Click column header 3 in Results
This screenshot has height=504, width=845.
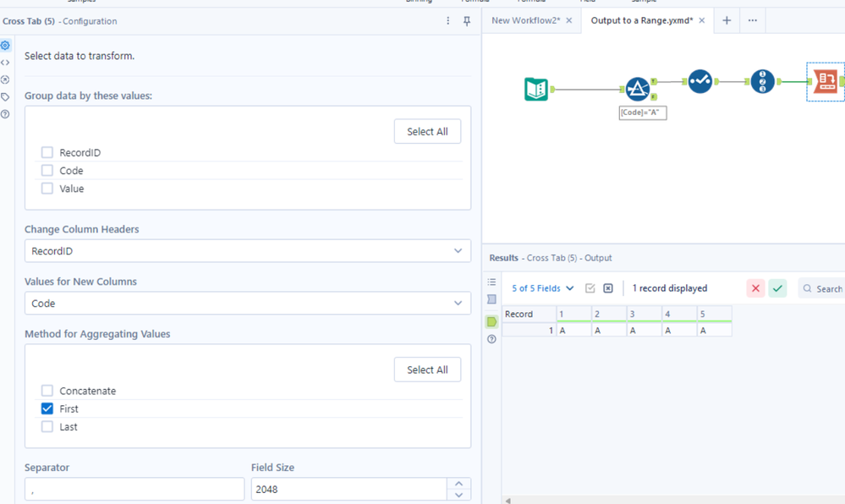(645, 314)
